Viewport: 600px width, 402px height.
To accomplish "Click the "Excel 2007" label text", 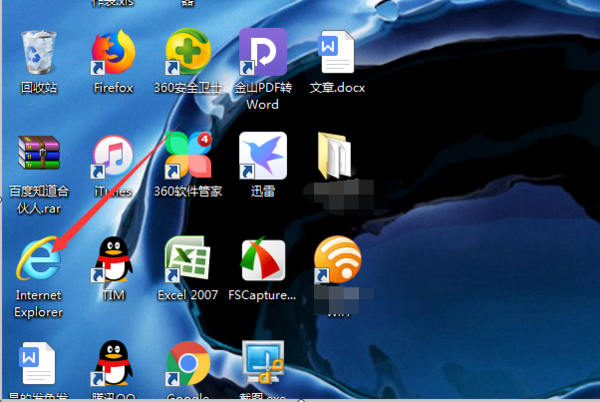I will 188,295.
